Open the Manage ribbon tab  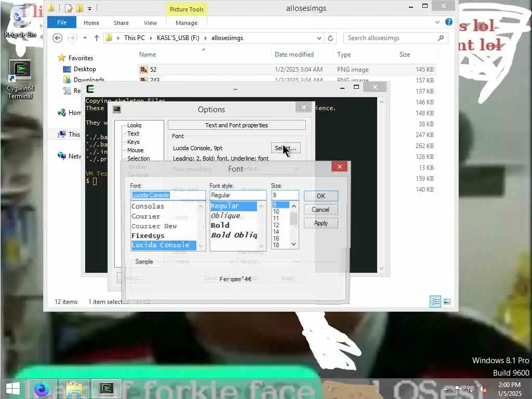click(187, 23)
